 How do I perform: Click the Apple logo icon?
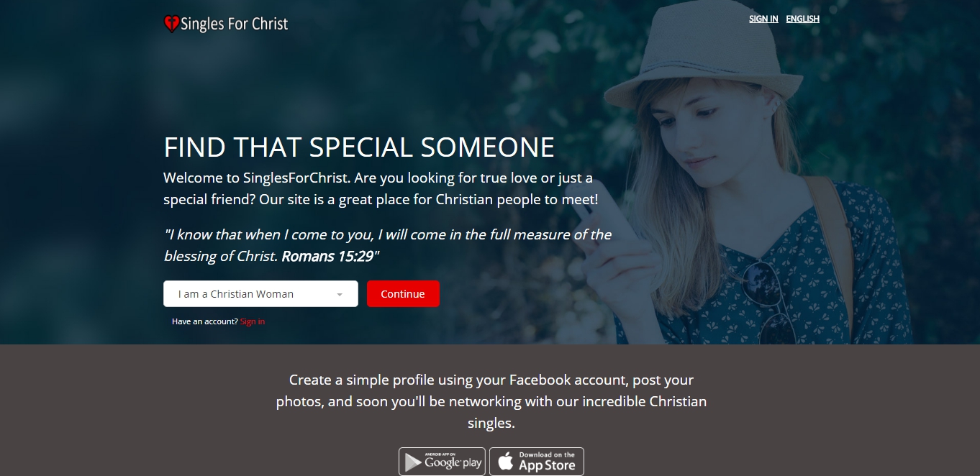506,461
